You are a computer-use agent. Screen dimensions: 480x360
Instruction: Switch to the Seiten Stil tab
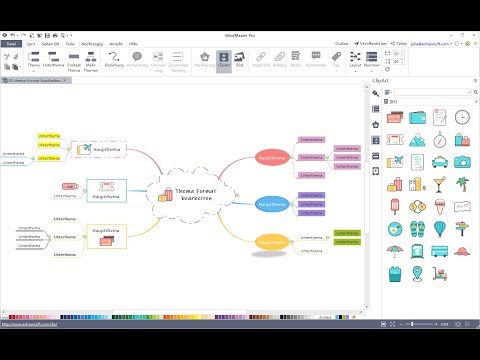pyautogui.click(x=50, y=44)
